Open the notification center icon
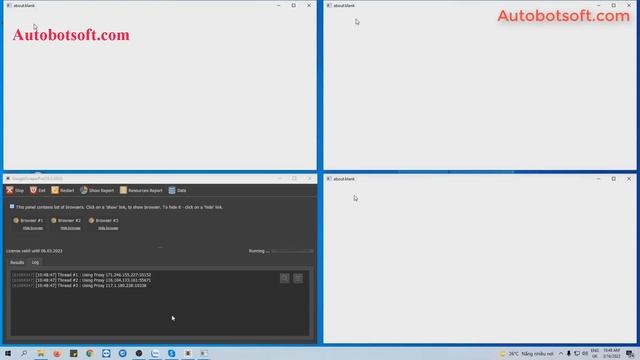The image size is (640, 360). [630, 354]
